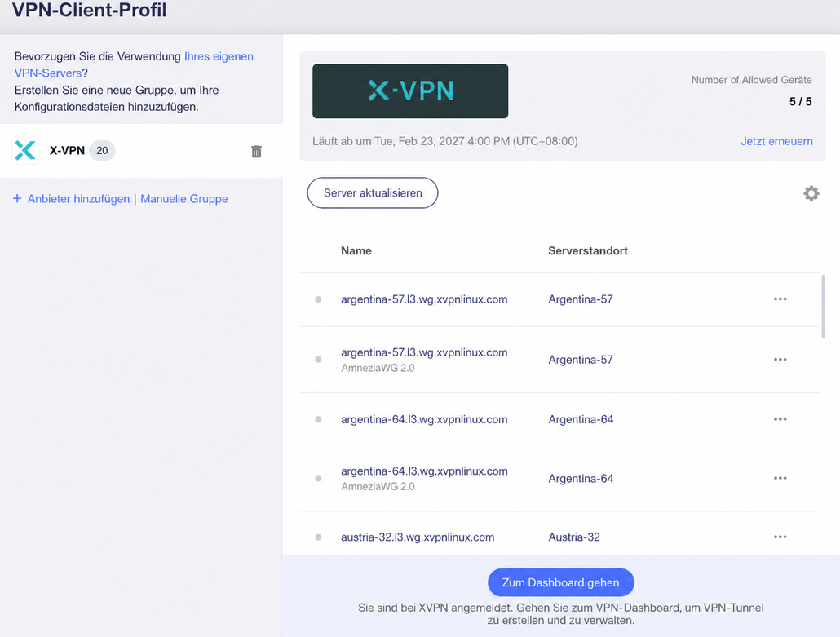Click AmneziaWG 2.0 label under argentina-57
The image size is (840, 637).
pos(378,368)
